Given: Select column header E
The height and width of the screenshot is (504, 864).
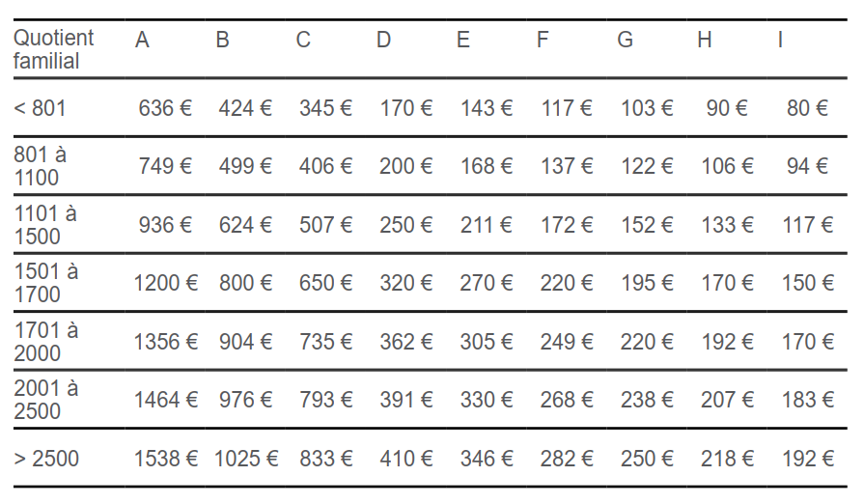Looking at the screenshot, I should 463,41.
